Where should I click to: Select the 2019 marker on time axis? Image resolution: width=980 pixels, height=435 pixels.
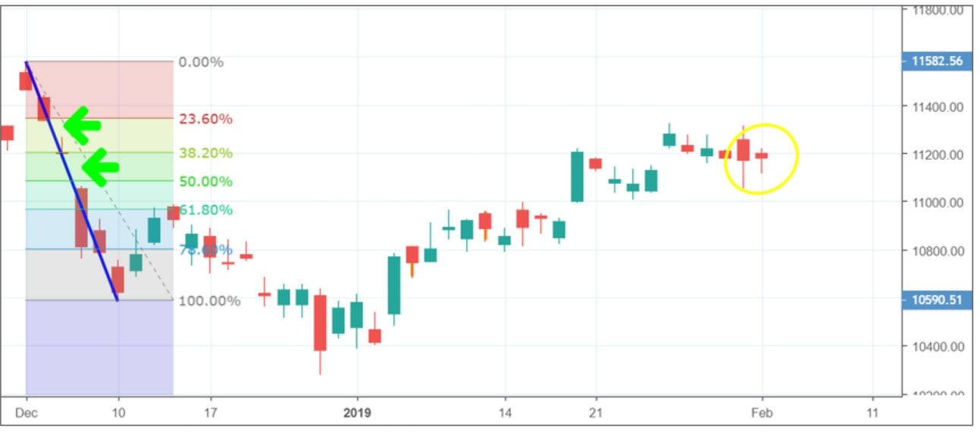point(356,413)
